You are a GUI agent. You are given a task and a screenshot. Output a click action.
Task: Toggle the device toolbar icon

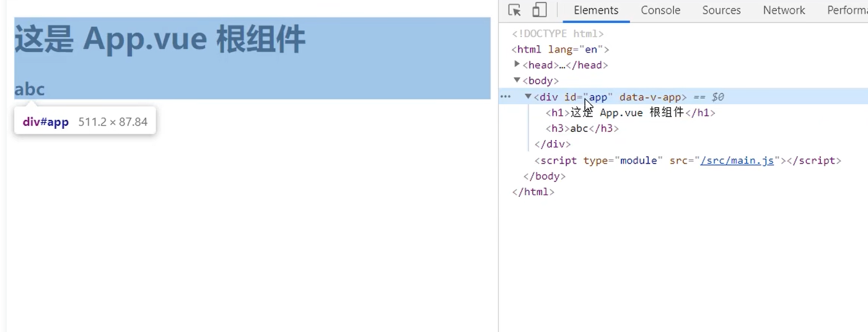[x=539, y=10]
